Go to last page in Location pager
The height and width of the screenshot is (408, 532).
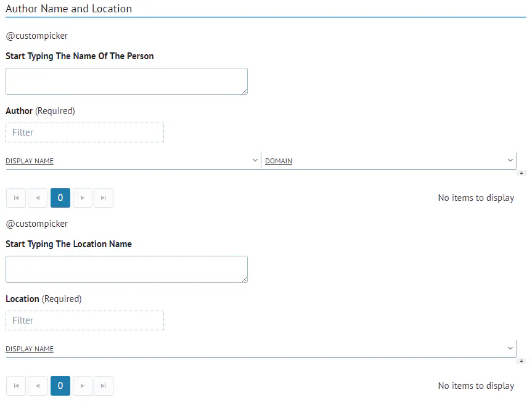pos(104,386)
